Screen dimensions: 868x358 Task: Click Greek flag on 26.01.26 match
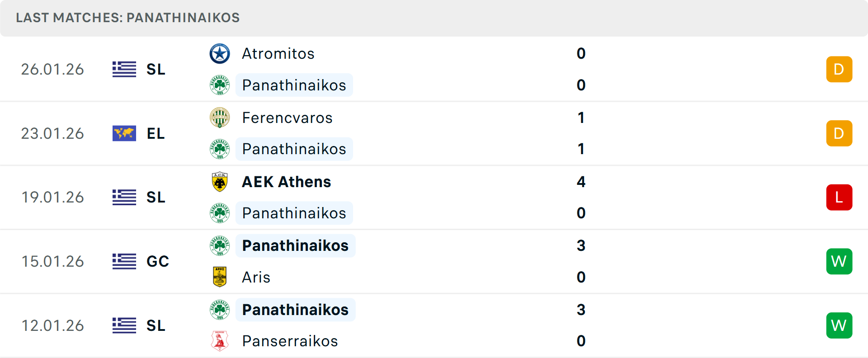coord(124,69)
